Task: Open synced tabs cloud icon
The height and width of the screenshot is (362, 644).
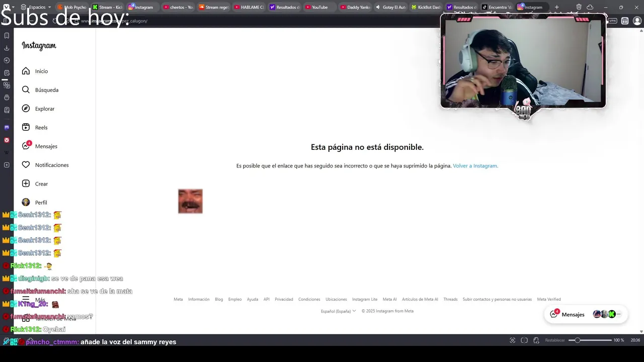Action: click(590, 7)
